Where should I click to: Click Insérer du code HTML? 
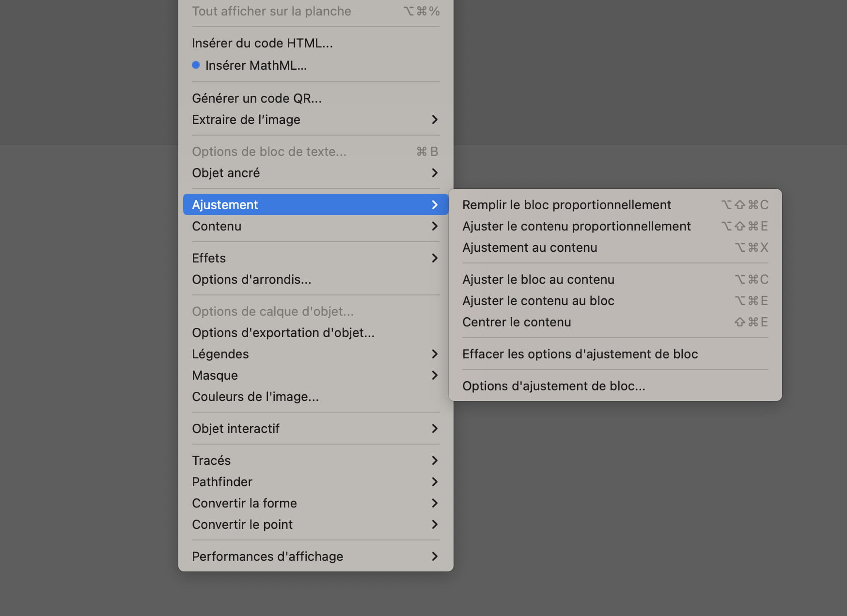(x=262, y=43)
